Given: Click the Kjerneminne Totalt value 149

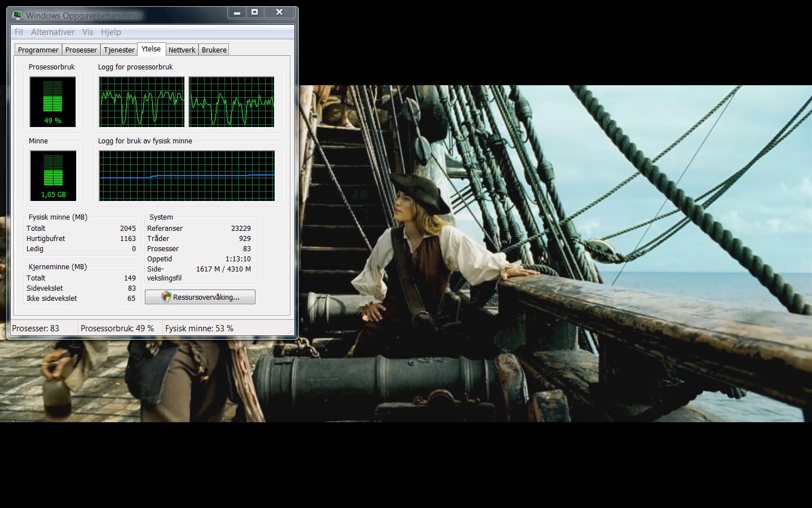Looking at the screenshot, I should (x=130, y=278).
